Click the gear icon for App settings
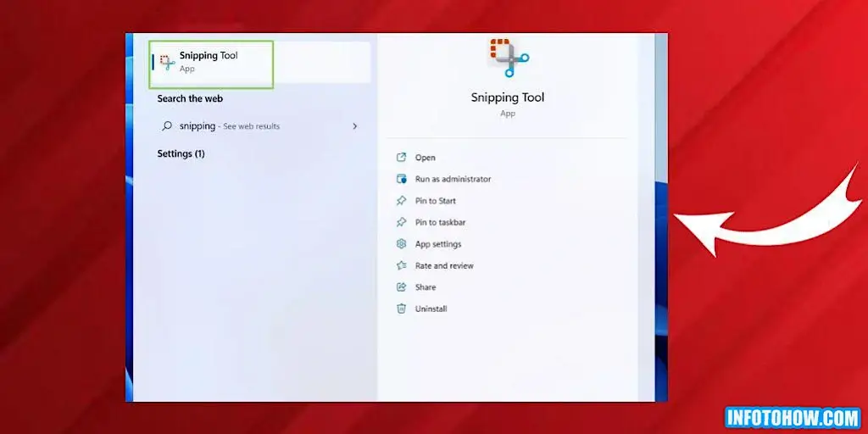Image resolution: width=868 pixels, height=434 pixels. pyautogui.click(x=401, y=243)
